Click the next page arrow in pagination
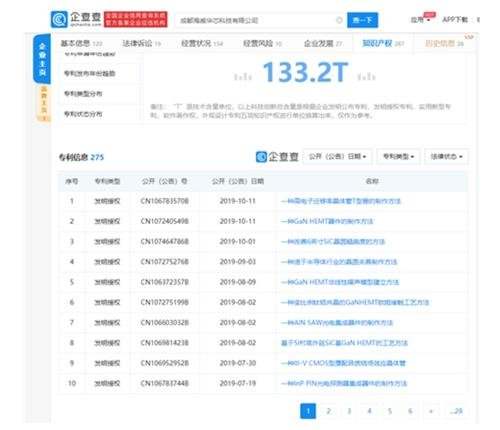This screenshot has height=430, width=500. click(x=431, y=411)
